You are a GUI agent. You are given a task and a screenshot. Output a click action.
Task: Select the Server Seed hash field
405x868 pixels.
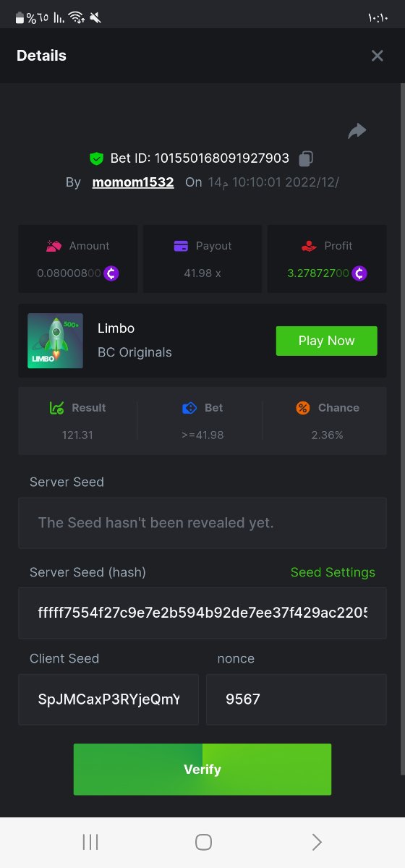point(202,613)
